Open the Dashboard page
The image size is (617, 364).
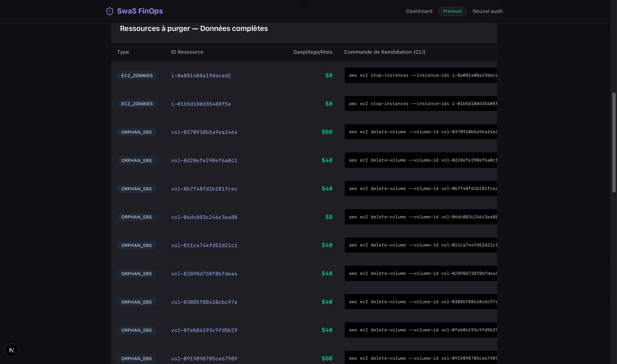pos(419,11)
